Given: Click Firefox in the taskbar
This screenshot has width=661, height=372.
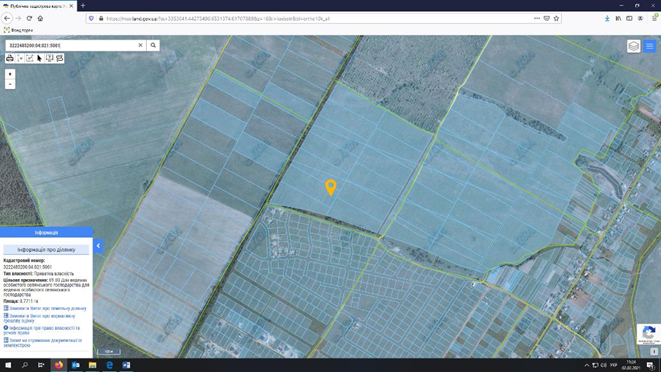Looking at the screenshot, I should pyautogui.click(x=59, y=365).
